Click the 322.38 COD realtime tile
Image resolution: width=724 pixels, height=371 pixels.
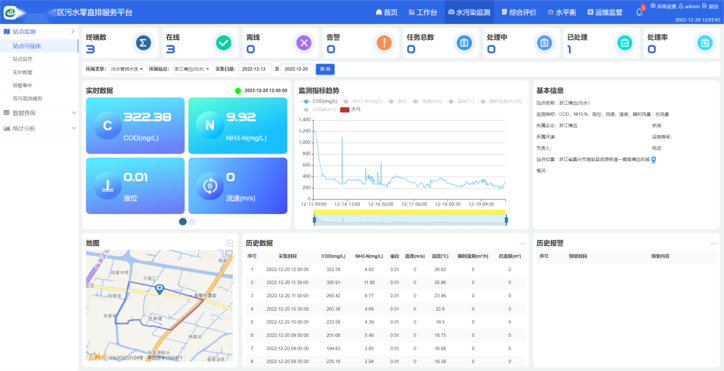point(135,126)
